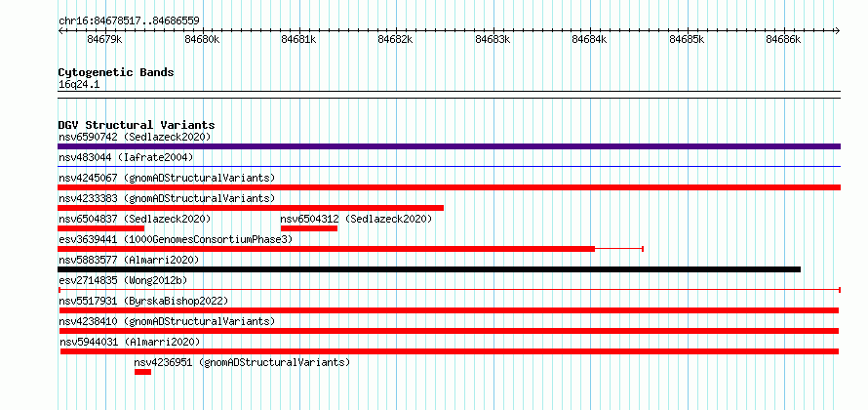
Task: Open the nsv5517931 (ByrskaBishop2022) label
Action: pyautogui.click(x=143, y=301)
